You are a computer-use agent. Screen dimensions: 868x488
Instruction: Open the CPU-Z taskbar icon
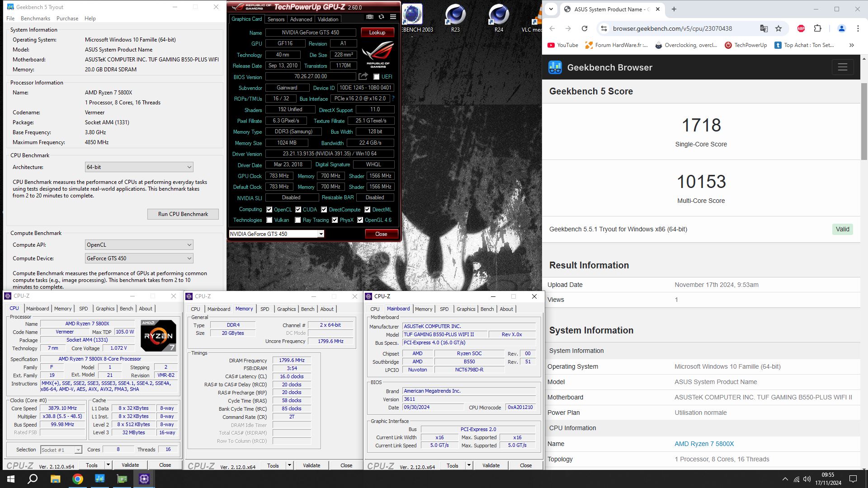144,479
